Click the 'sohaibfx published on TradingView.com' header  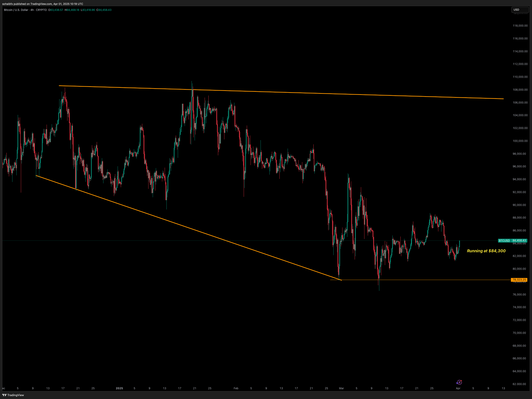(43, 4)
